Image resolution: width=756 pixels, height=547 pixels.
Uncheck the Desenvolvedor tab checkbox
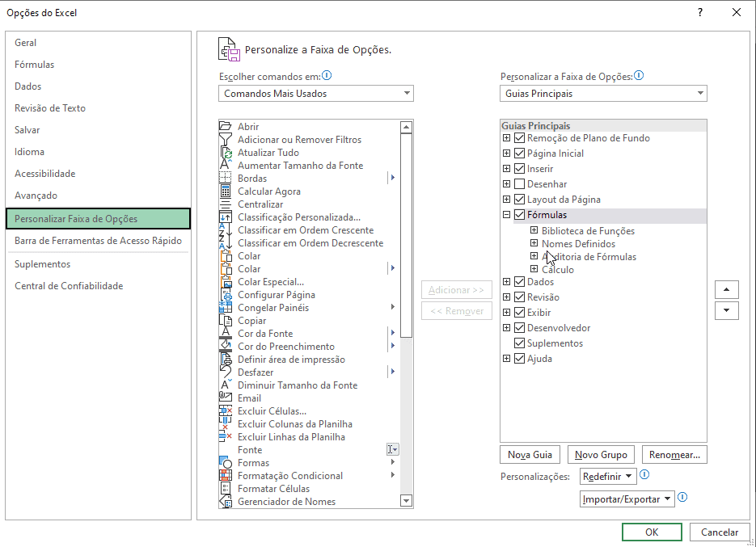point(519,328)
